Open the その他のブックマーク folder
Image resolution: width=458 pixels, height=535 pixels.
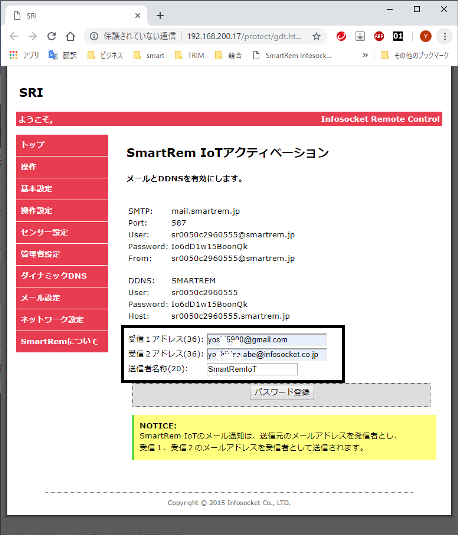[x=415, y=55]
